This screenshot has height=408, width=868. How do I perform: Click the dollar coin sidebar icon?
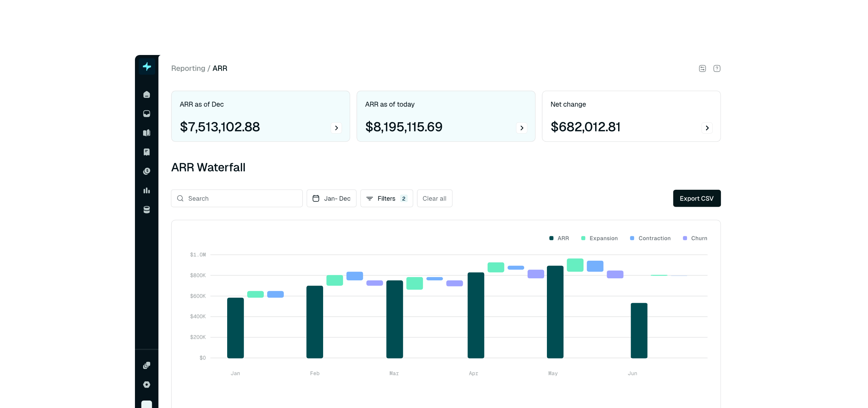point(146,171)
